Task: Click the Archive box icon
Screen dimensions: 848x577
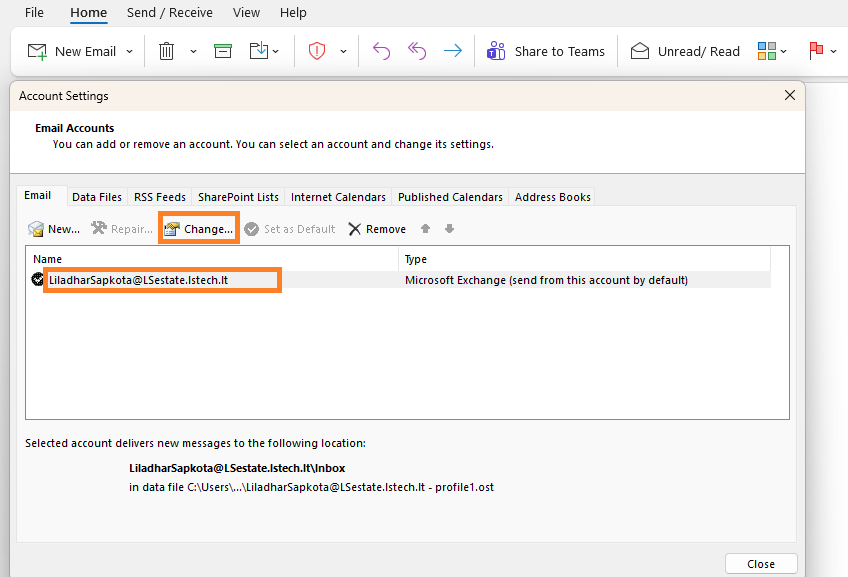Action: [223, 51]
